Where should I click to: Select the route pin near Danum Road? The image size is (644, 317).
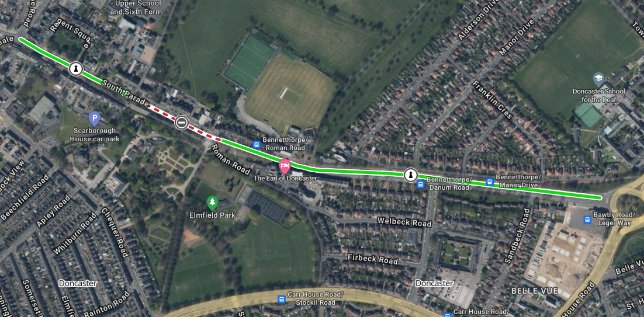tap(410, 175)
